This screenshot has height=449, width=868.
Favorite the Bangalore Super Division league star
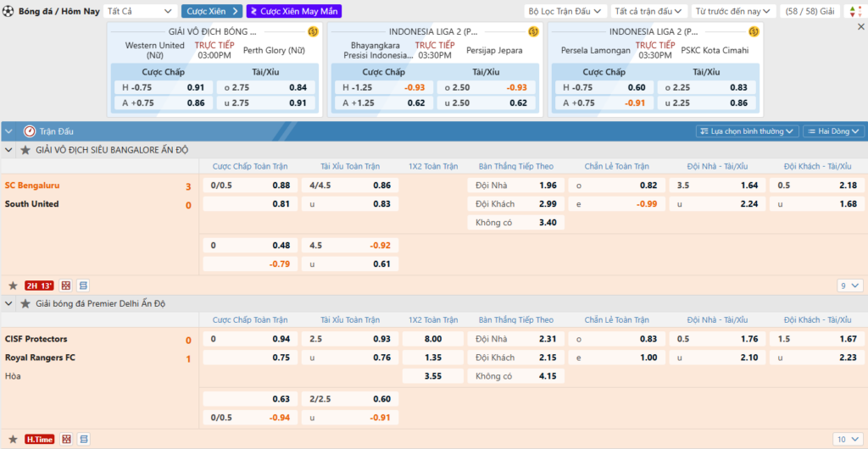24,150
